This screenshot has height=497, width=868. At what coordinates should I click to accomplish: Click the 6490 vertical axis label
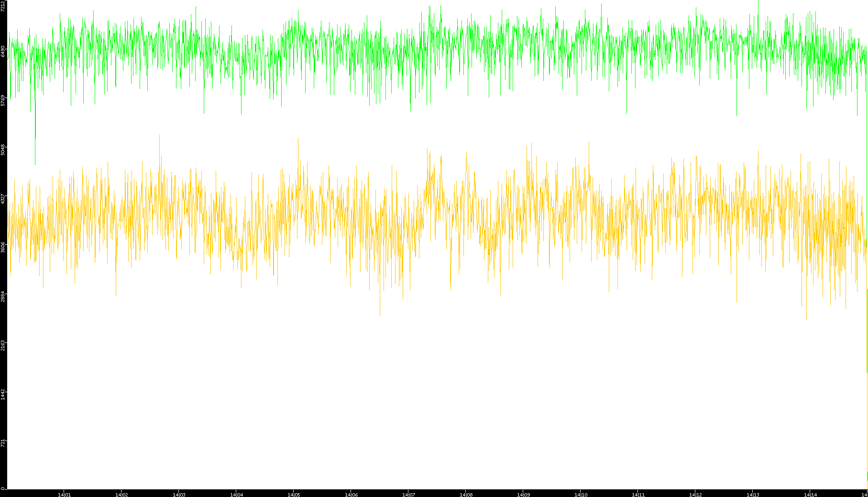coord(3,51)
